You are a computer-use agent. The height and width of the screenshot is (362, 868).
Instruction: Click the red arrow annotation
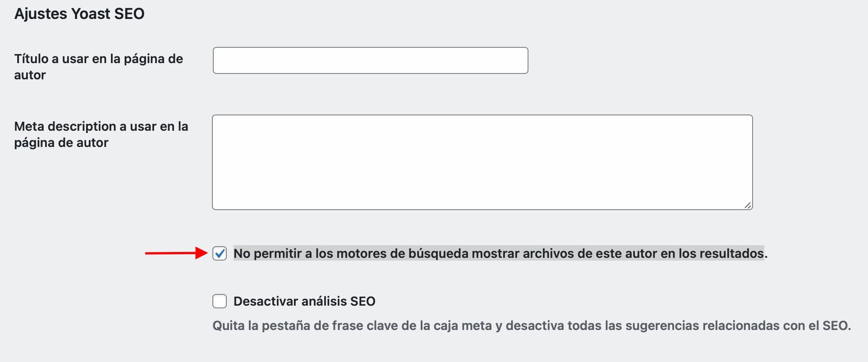click(176, 253)
